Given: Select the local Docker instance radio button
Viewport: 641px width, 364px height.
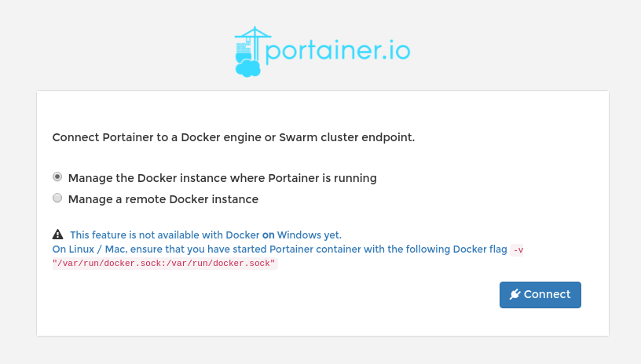Looking at the screenshot, I should 57,177.
